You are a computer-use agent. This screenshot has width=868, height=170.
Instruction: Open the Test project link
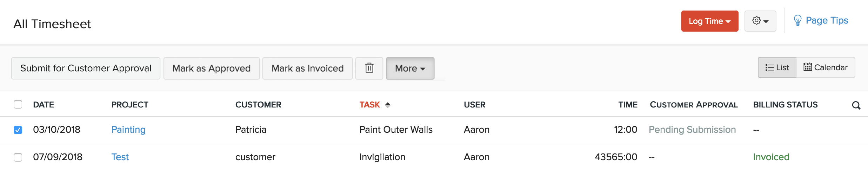tap(120, 157)
